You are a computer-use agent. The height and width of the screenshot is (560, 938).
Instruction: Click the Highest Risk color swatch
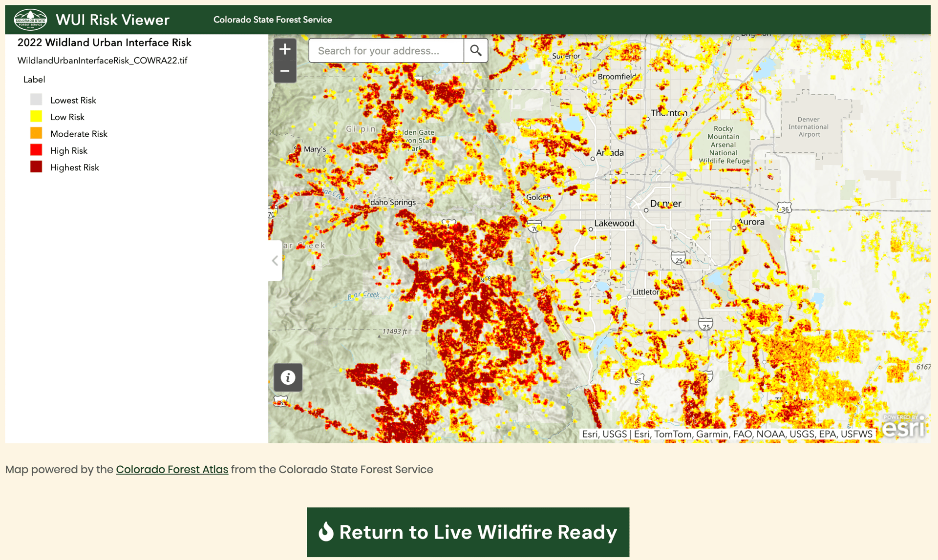coord(36,167)
